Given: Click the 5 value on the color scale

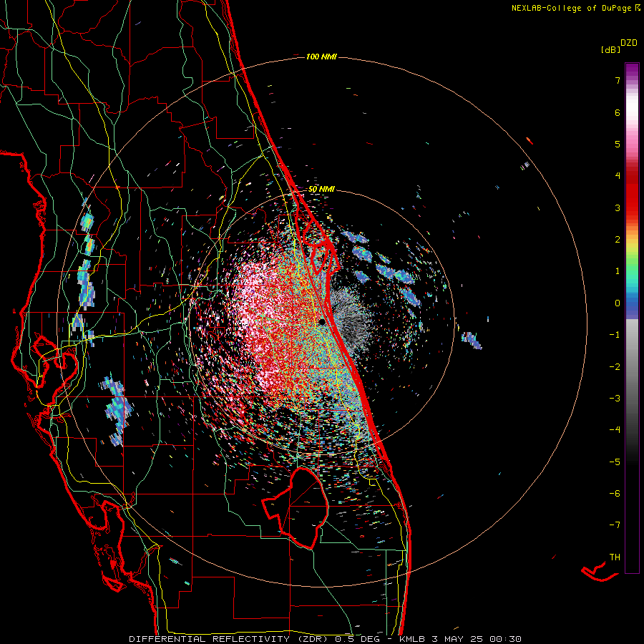Looking at the screenshot, I should [x=618, y=144].
